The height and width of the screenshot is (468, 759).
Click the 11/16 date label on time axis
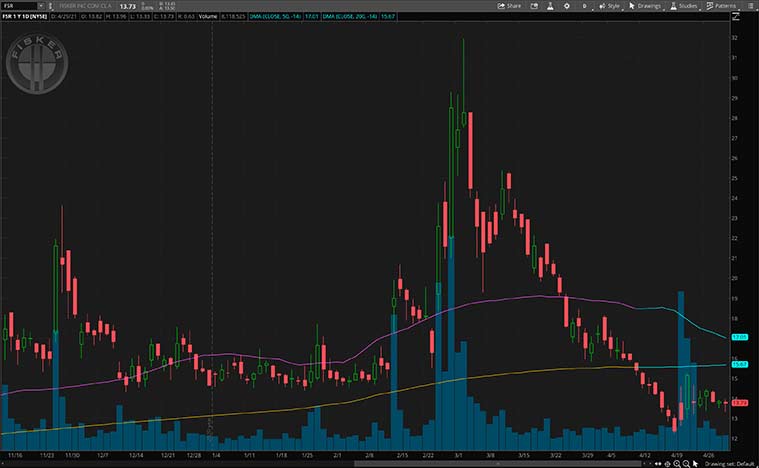click(x=15, y=455)
